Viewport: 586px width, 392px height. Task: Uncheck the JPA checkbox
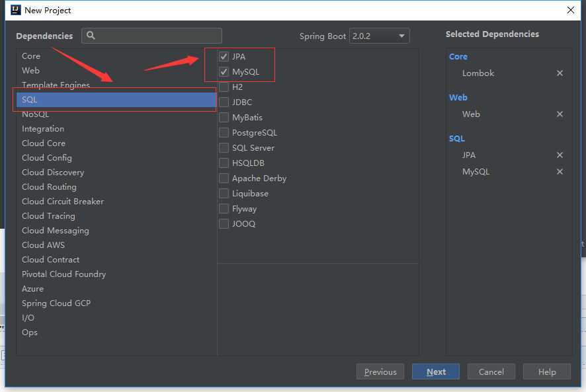tap(224, 56)
